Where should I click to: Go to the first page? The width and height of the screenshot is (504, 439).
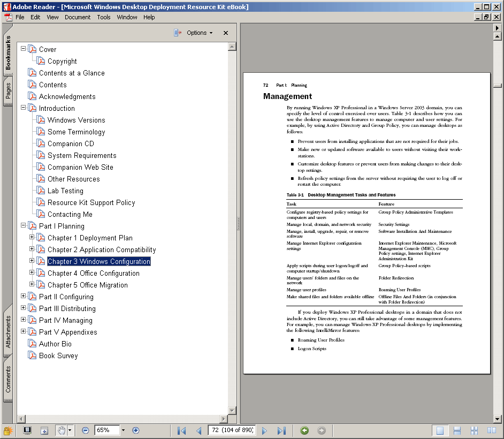coord(181,430)
